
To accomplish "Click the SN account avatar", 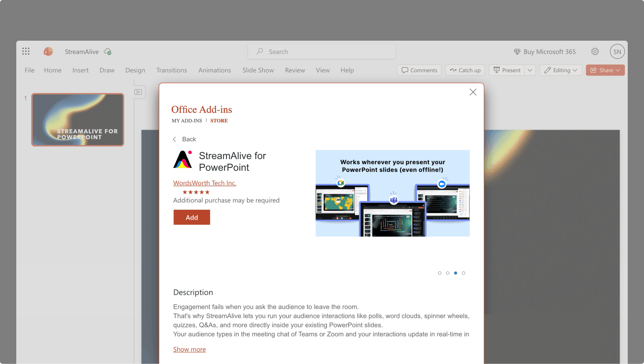I will coord(617,51).
